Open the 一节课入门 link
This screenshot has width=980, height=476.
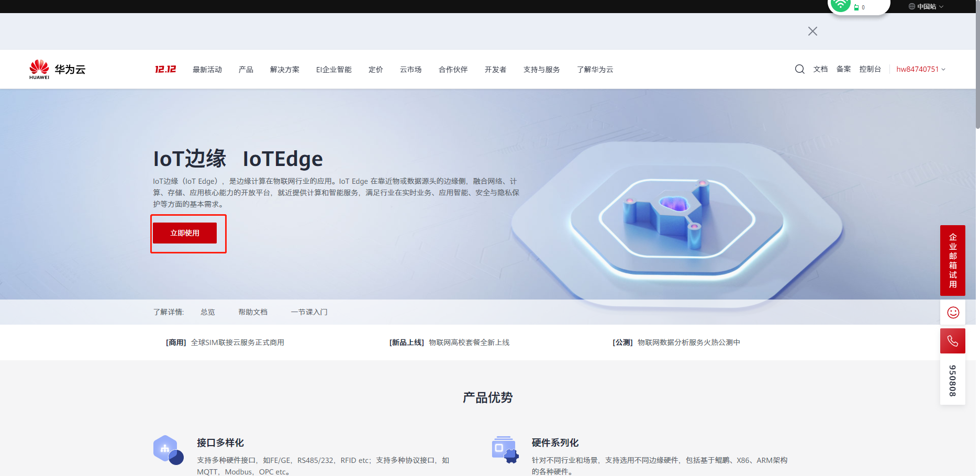pos(309,312)
